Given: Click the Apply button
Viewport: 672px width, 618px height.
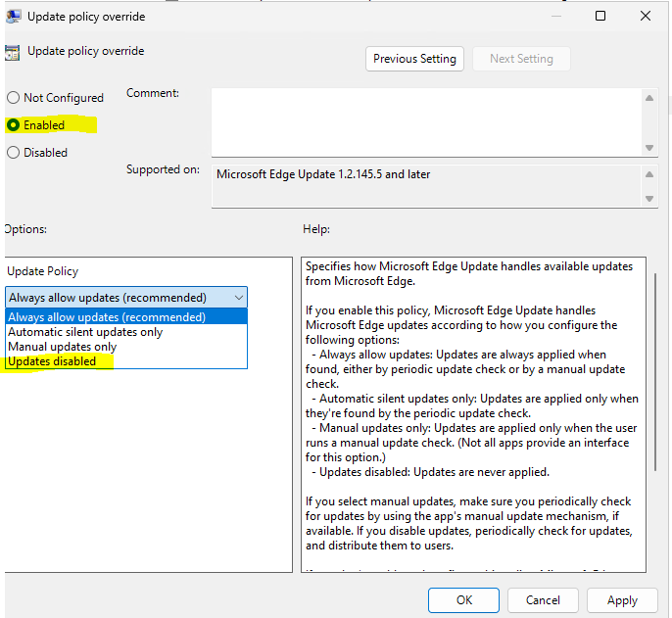Looking at the screenshot, I should [622, 600].
